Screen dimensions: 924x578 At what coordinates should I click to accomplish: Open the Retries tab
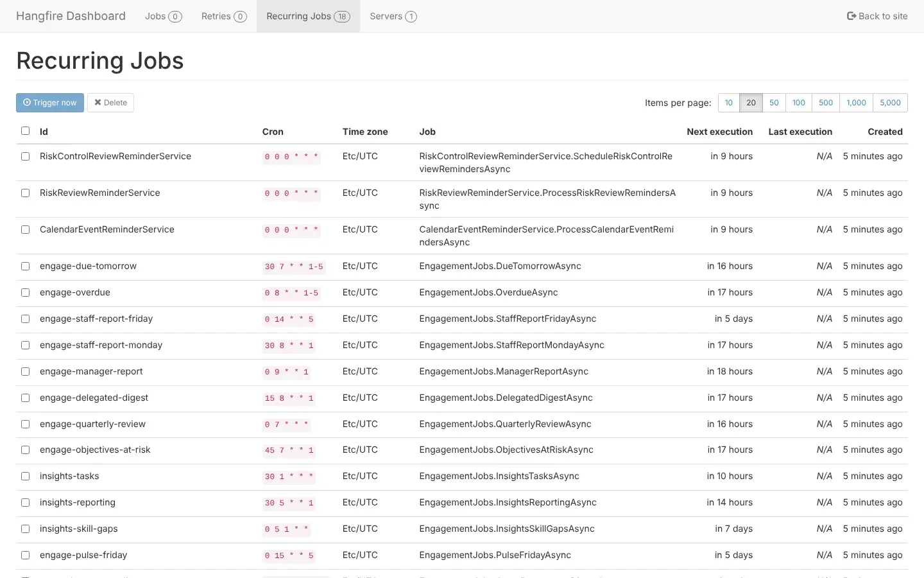[x=224, y=16]
